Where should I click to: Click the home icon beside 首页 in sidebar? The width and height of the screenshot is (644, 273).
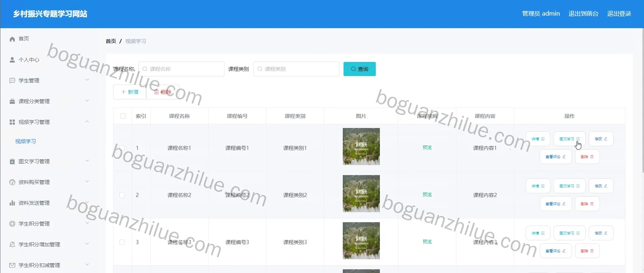pyautogui.click(x=12, y=39)
